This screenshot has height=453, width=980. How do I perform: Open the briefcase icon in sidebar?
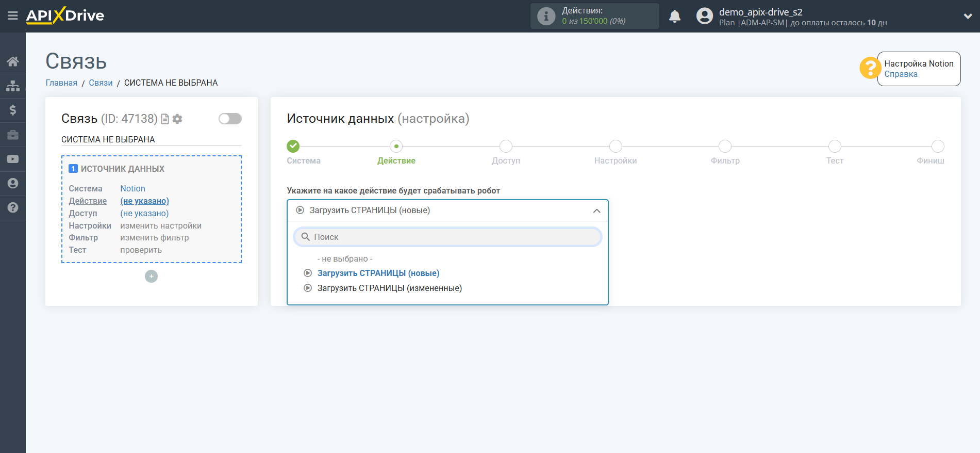click(x=13, y=135)
